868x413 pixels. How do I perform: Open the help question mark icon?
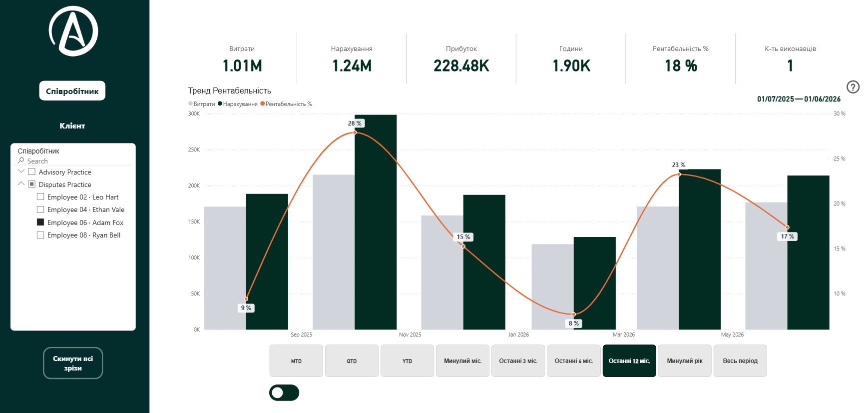pos(853,87)
